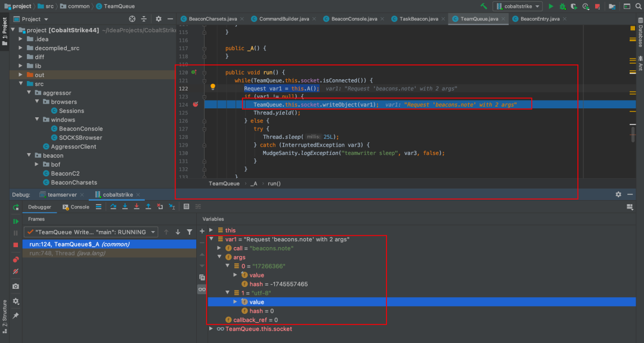Image resolution: width=644 pixels, height=343 pixels.
Task: Click New Watch plus icon in Variables
Action: [x=202, y=232]
